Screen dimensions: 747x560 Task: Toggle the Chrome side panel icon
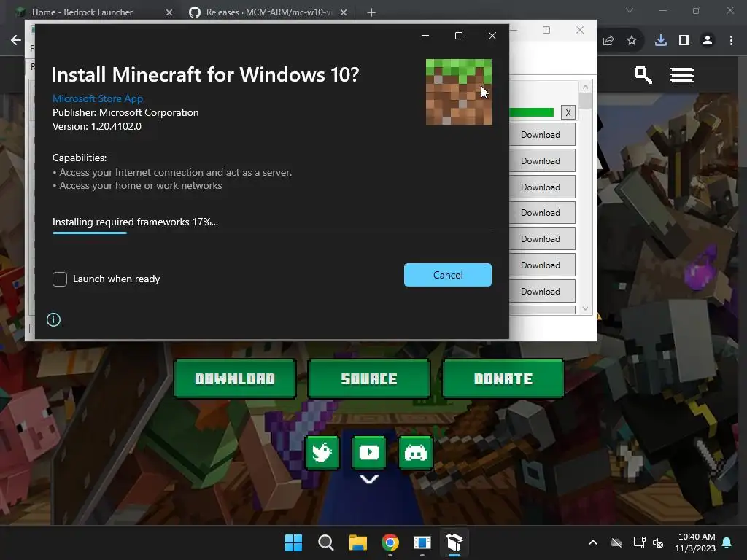pos(684,41)
